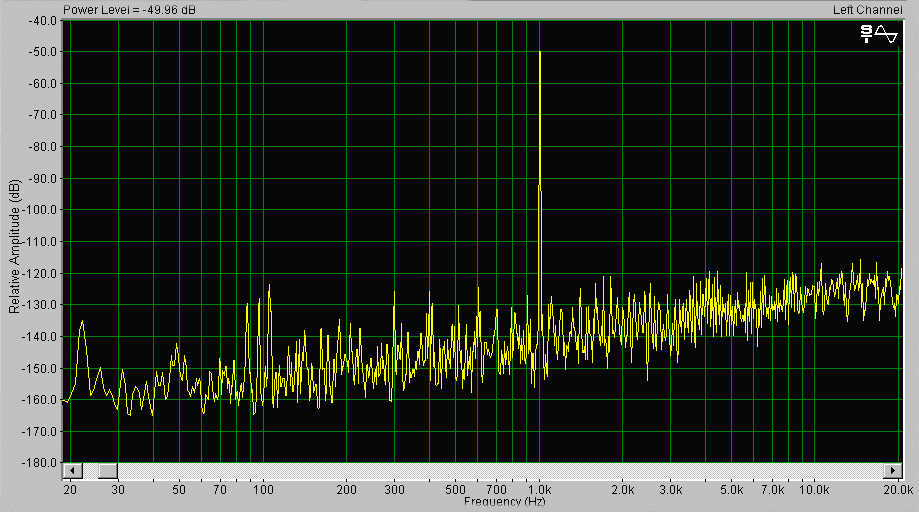919x512 pixels.
Task: Click the Frequency (Hz) axis title
Action: click(x=505, y=502)
